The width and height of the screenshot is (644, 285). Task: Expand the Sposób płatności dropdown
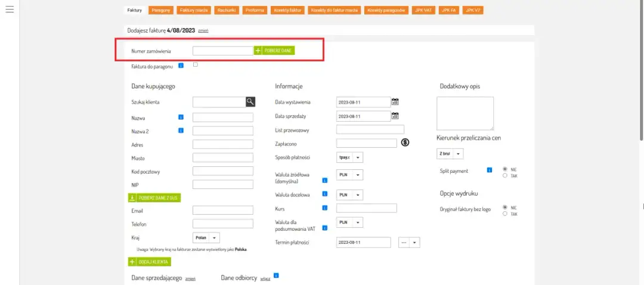point(350,157)
